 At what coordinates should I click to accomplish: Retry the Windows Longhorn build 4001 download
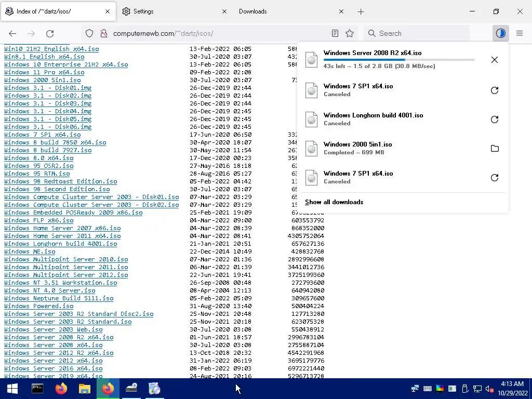coord(495,119)
